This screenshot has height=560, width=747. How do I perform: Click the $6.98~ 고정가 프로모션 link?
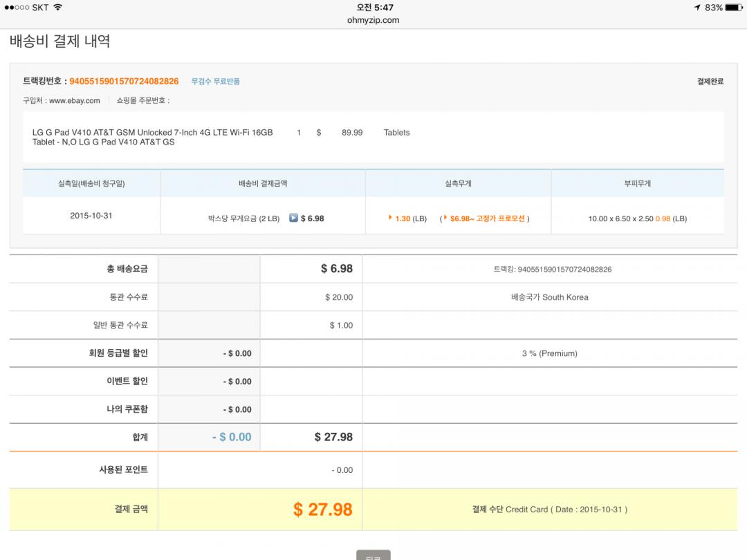click(487, 218)
